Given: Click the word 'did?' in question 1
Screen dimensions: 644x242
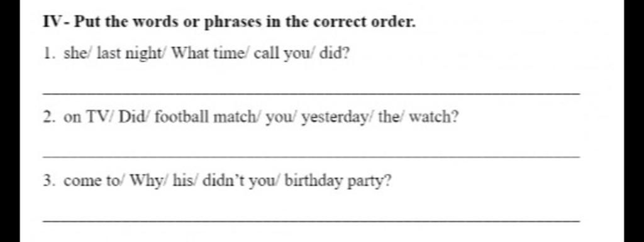Looking at the screenshot, I should click(335, 53).
